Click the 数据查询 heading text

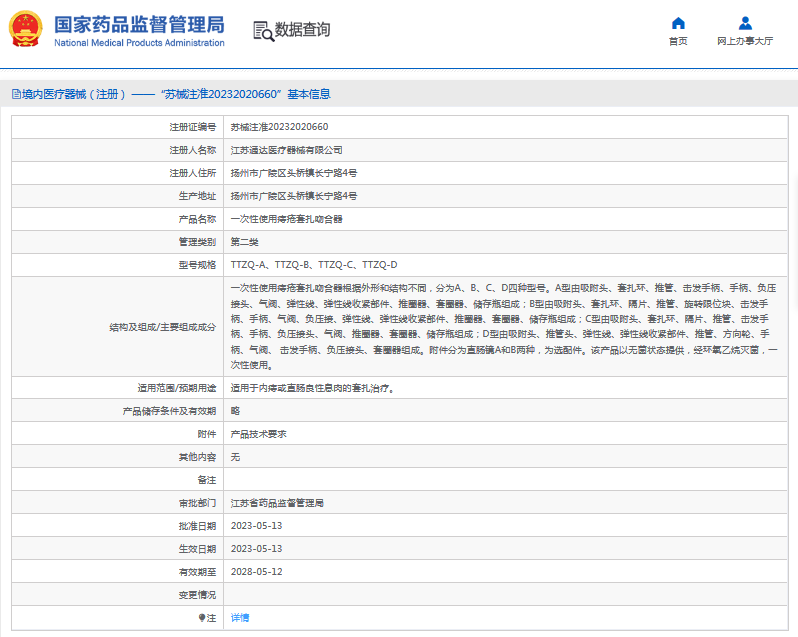[302, 30]
